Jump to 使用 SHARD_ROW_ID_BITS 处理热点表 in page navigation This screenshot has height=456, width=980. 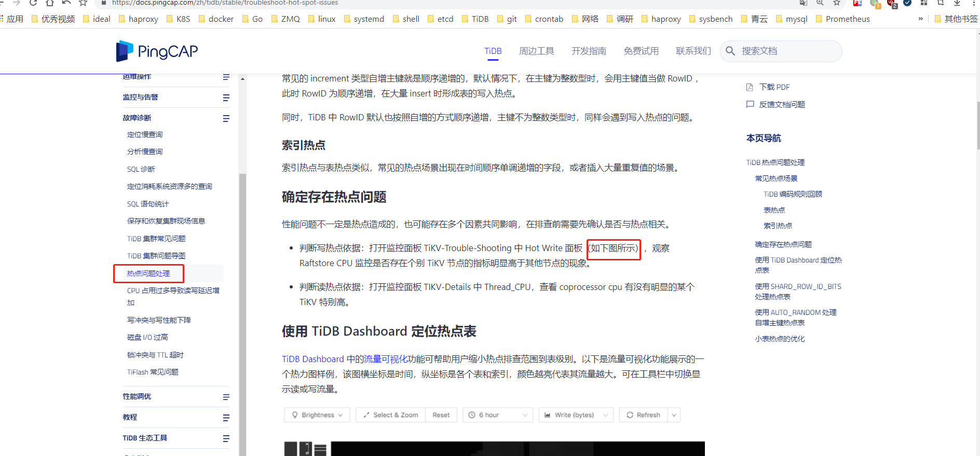pyautogui.click(x=798, y=292)
